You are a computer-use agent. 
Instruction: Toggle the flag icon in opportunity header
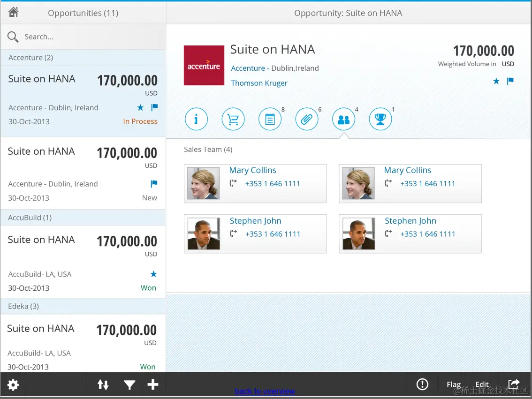pyautogui.click(x=510, y=81)
